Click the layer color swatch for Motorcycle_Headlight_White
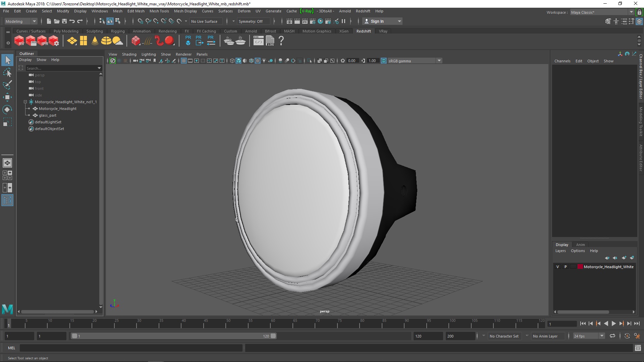 [580, 267]
